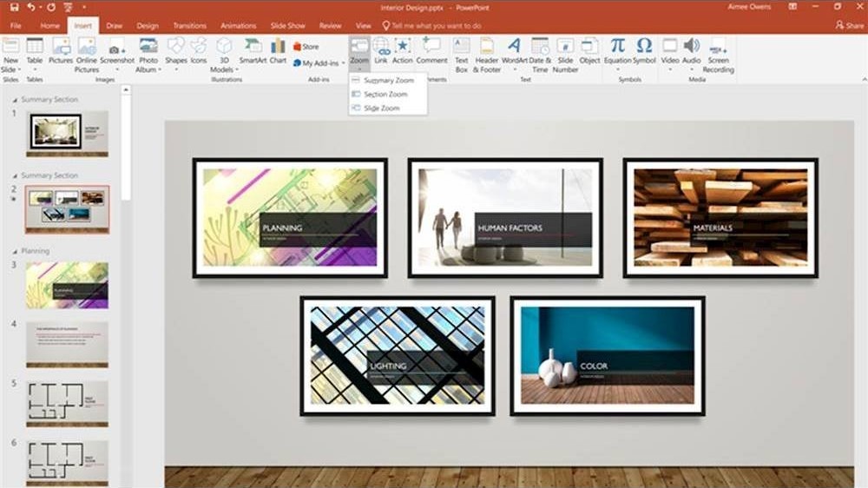Insert an Equation
The image size is (868, 488).
[617, 55]
